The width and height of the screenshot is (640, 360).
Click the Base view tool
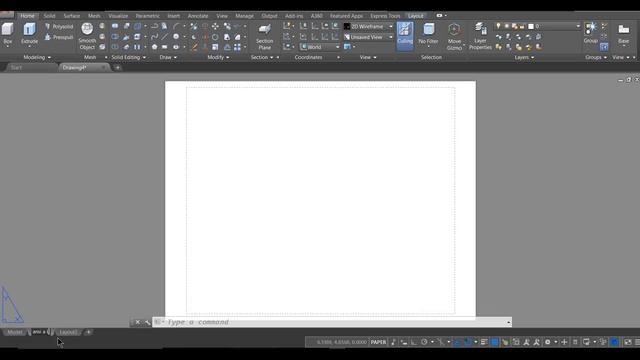tap(623, 34)
